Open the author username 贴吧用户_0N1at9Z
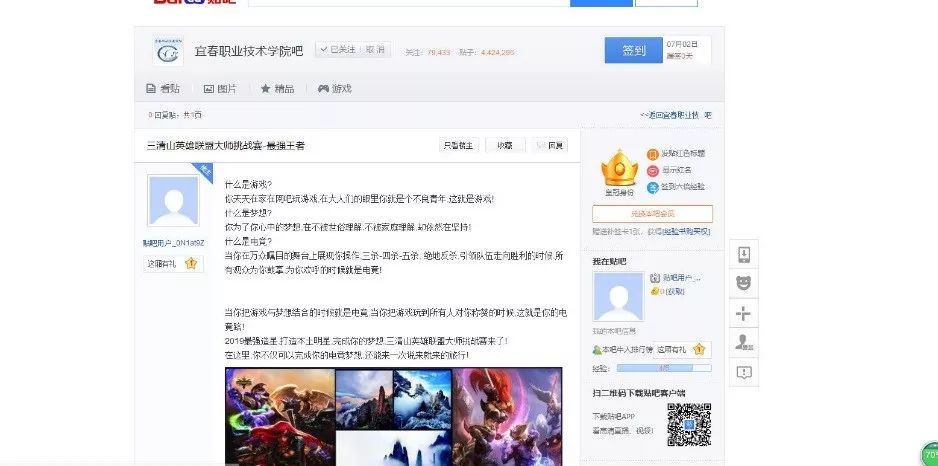The image size is (938, 466). [173, 243]
